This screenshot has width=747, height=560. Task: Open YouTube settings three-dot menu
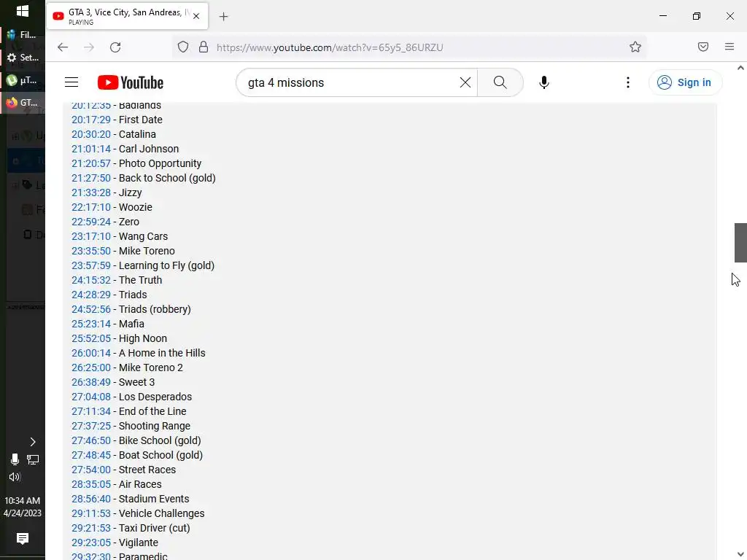click(628, 82)
